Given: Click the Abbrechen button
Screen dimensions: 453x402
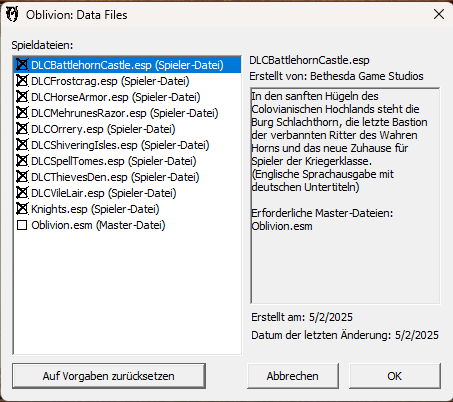Looking at the screenshot, I should point(293,376).
